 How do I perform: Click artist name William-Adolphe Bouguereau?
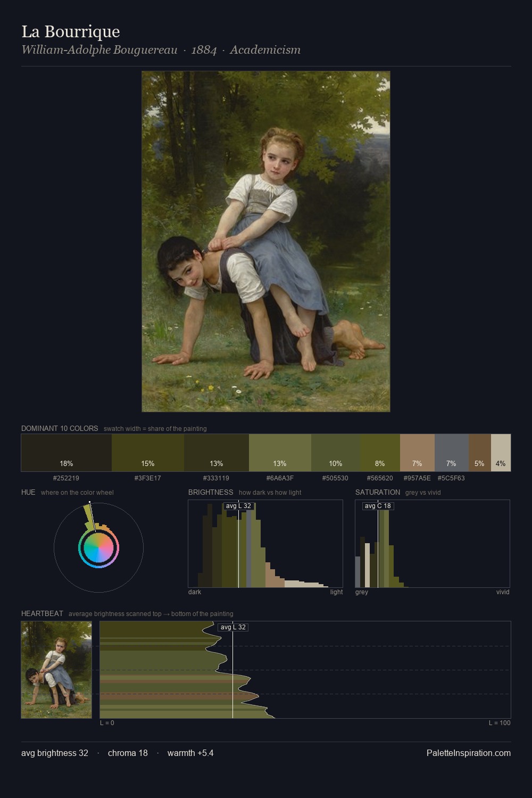click(99, 50)
